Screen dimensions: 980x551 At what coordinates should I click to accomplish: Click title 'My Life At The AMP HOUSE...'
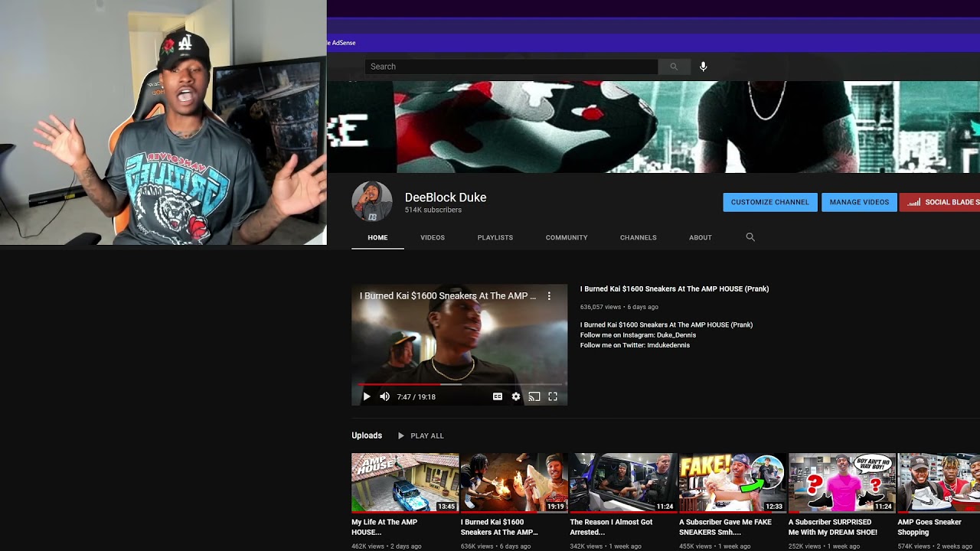point(384,527)
